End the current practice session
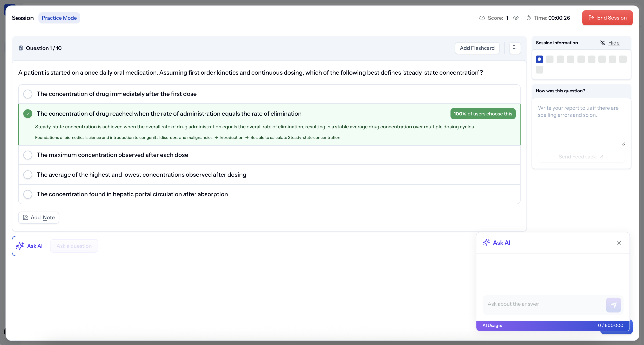644x345 pixels. 607,18
